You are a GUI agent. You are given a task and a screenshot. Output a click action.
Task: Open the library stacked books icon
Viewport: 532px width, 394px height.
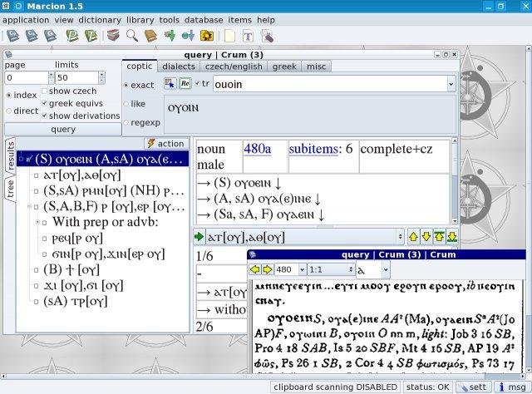[x=113, y=35]
